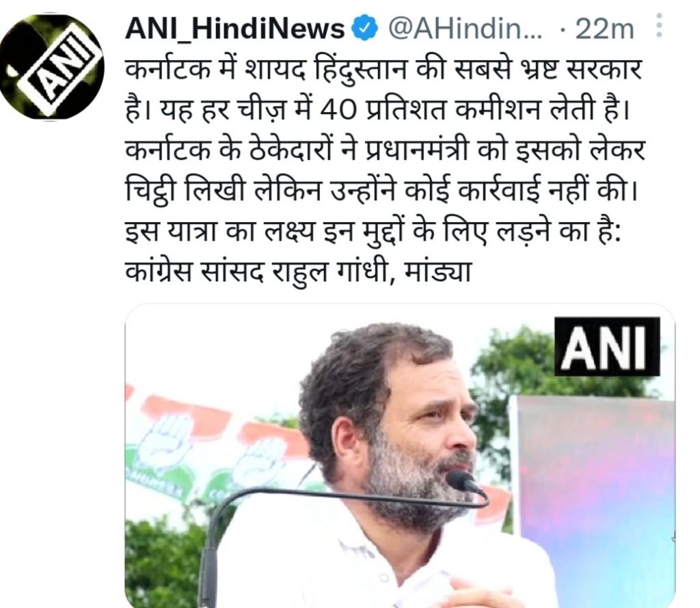Open ANI_HindiNews display name link
Viewport: 700px width, 608px height.
[x=235, y=29]
